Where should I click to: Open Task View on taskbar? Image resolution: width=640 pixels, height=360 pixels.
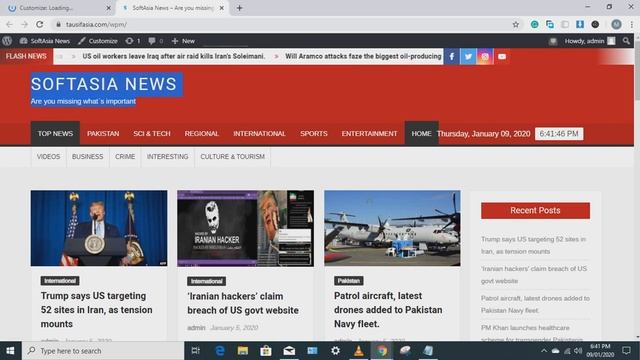196,351
